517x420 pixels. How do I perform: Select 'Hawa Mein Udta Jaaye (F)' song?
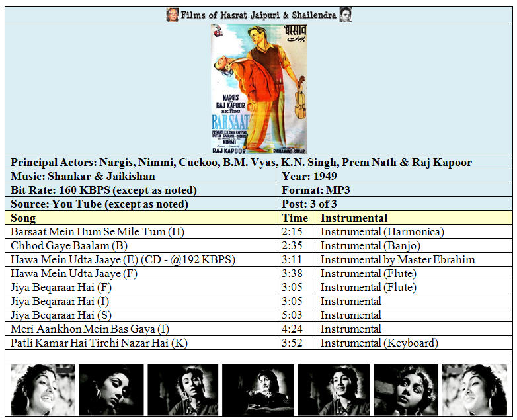[x=74, y=274]
